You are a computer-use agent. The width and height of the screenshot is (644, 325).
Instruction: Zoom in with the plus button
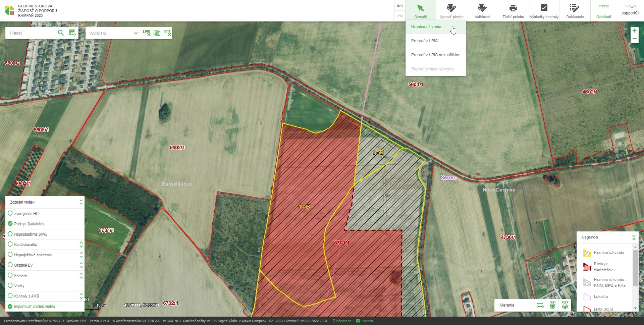coord(634,31)
